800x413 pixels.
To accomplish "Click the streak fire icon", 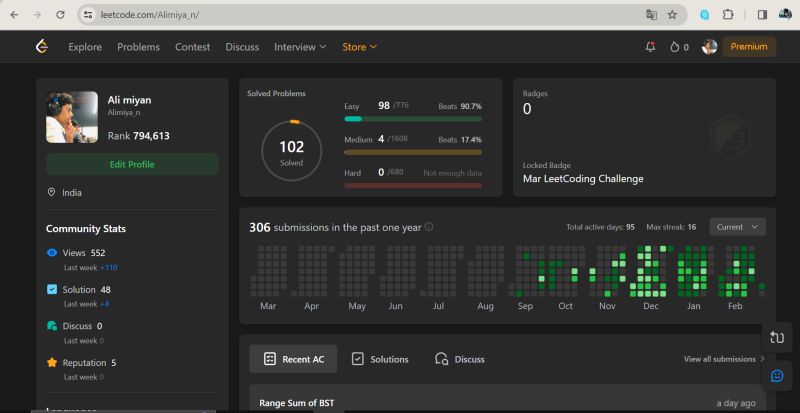I will click(675, 47).
